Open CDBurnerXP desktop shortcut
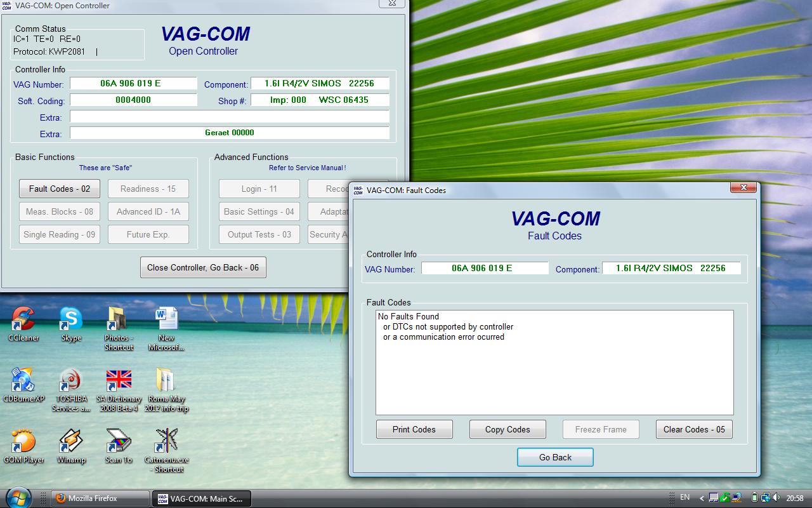This screenshot has width=812, height=508. pos(23,381)
